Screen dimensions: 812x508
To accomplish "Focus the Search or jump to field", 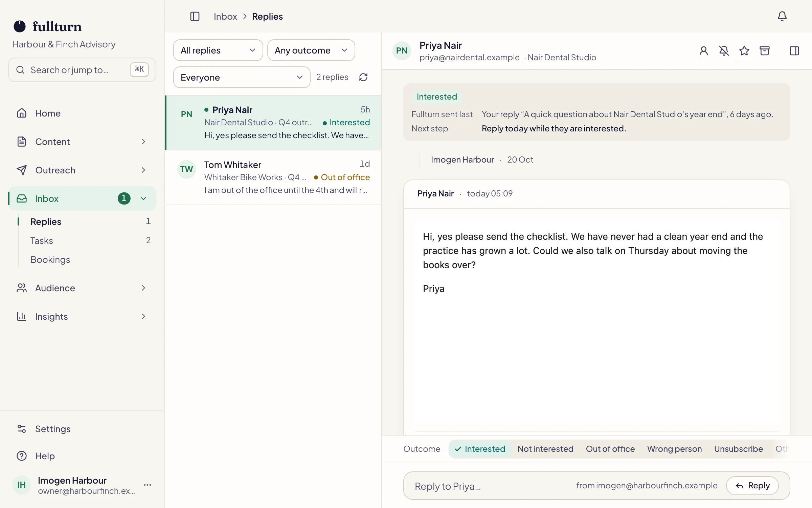I will 82,70.
